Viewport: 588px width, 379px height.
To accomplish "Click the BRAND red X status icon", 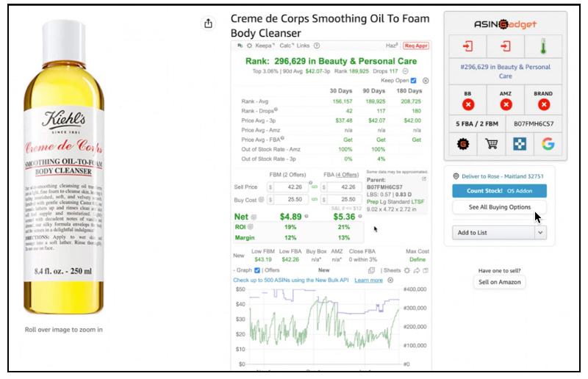I will pyautogui.click(x=544, y=104).
